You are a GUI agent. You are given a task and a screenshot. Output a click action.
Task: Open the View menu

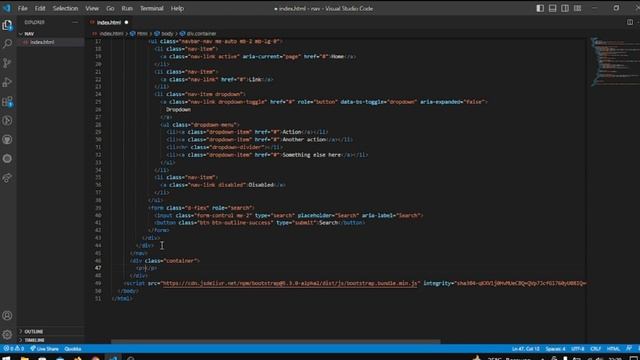[x=92, y=8]
